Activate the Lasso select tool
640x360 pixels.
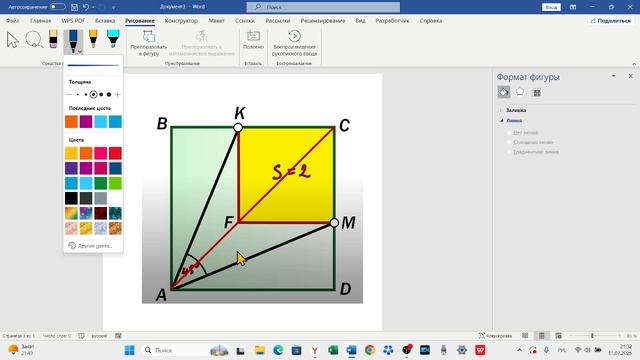[34, 40]
